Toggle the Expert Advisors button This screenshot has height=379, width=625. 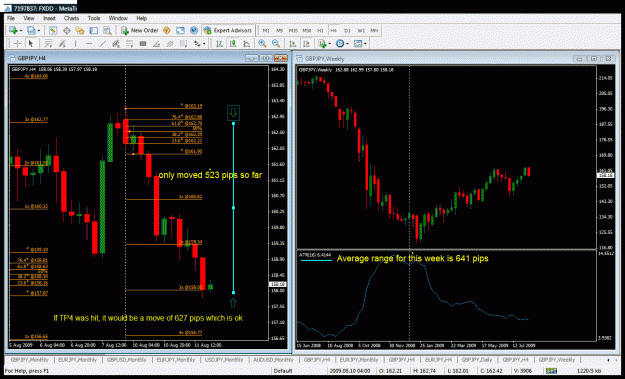tap(228, 30)
